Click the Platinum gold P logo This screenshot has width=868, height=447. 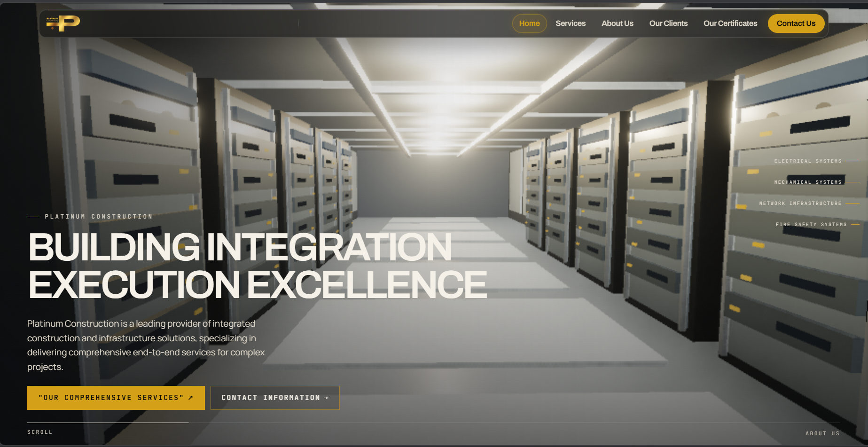pos(63,23)
